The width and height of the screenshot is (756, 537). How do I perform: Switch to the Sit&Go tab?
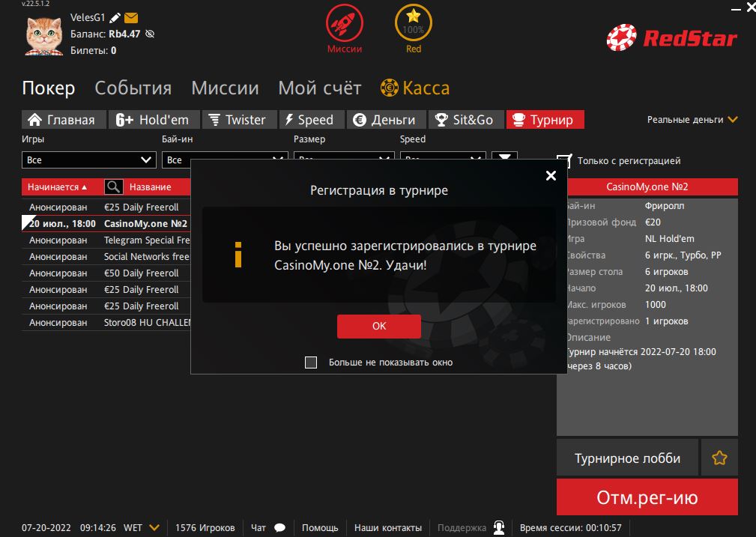(x=465, y=120)
